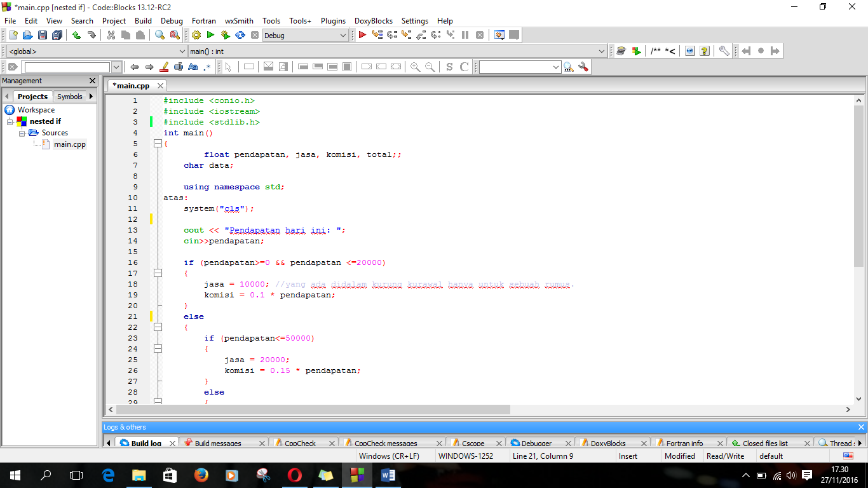This screenshot has width=868, height=488.
Task: Open DoxyBlocks preferences wrench icon
Action: (x=724, y=51)
